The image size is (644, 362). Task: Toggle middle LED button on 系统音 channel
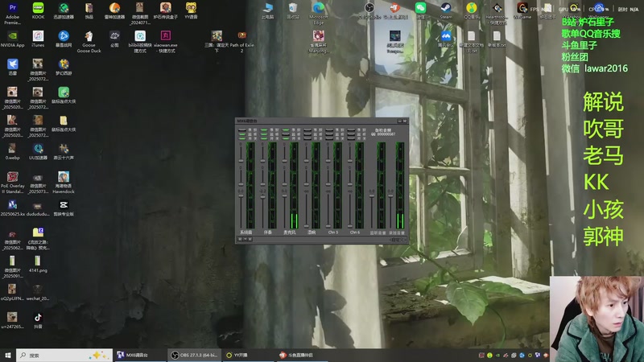click(242, 134)
